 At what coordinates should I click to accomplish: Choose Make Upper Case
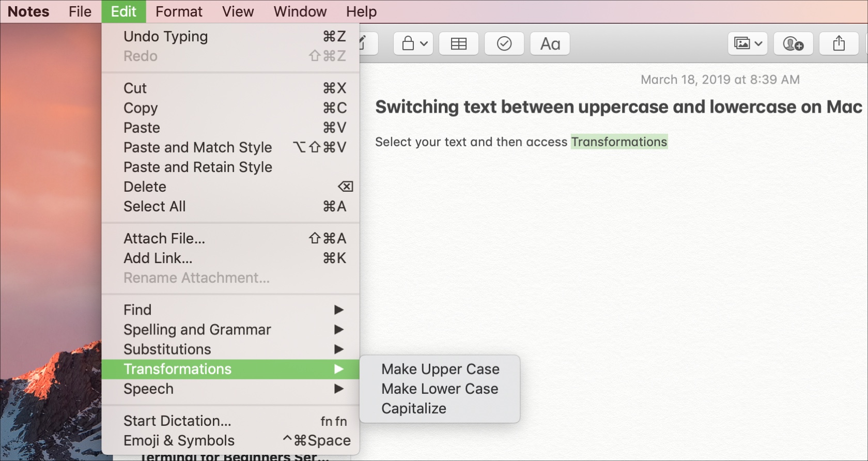[x=440, y=369]
